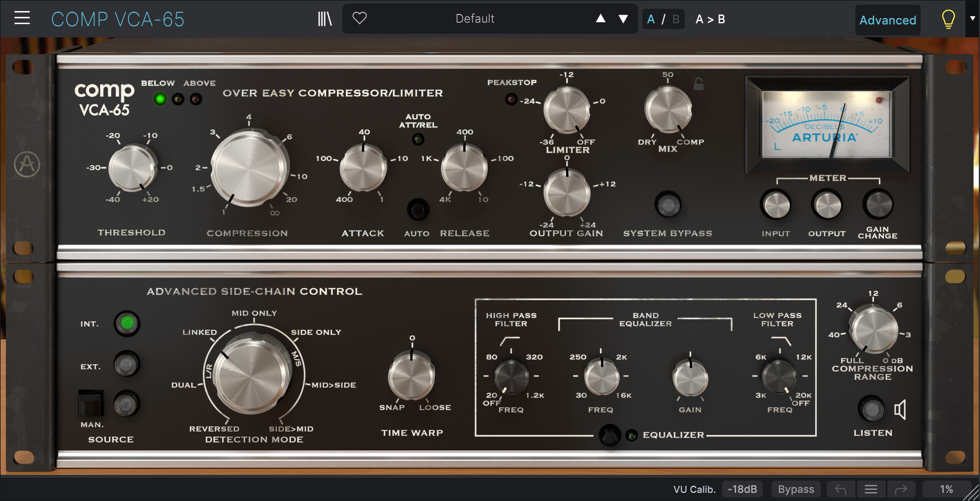Toggle the Equalizer power button
Screen dimensions: 980x501
tap(610, 435)
